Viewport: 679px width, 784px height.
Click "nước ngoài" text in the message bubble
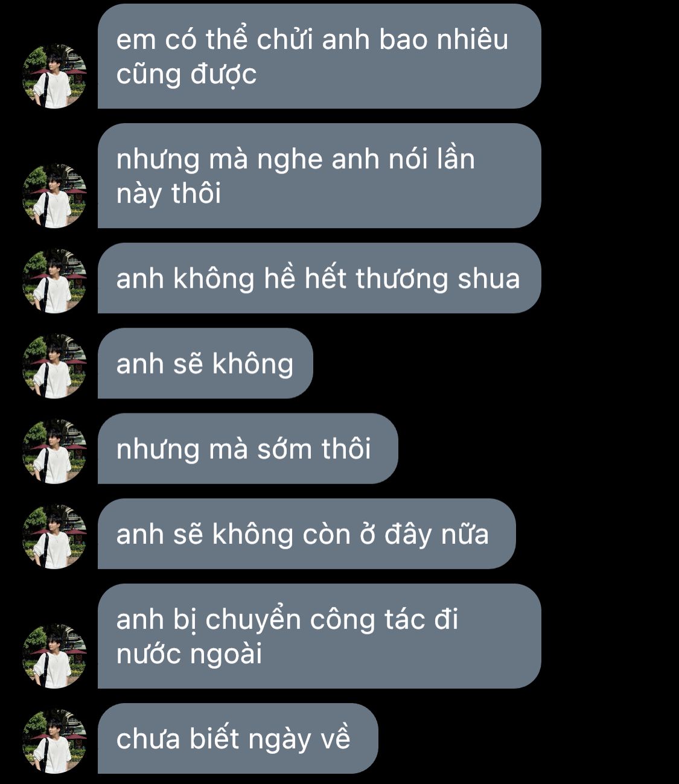[x=189, y=654]
